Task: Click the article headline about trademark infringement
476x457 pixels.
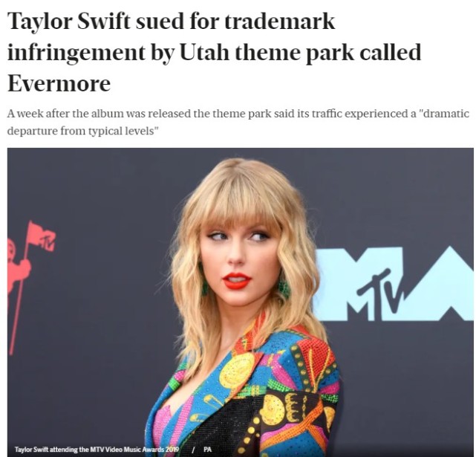Action: pos(214,52)
